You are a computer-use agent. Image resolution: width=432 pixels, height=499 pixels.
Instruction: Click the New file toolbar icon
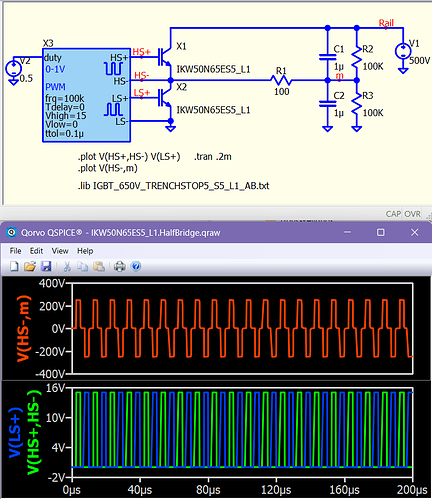coord(14,266)
